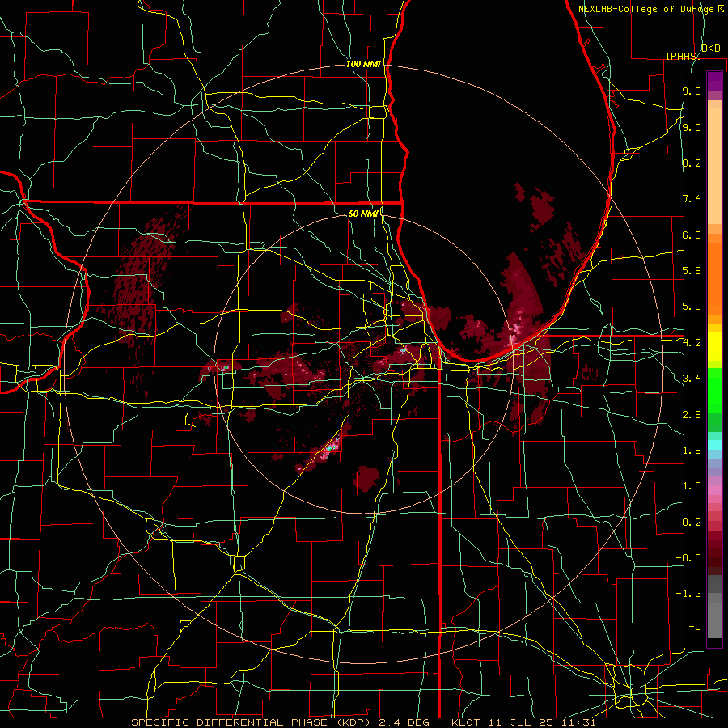The width and height of the screenshot is (728, 728).
Task: Click the 0.2 legend label
Action: click(692, 523)
